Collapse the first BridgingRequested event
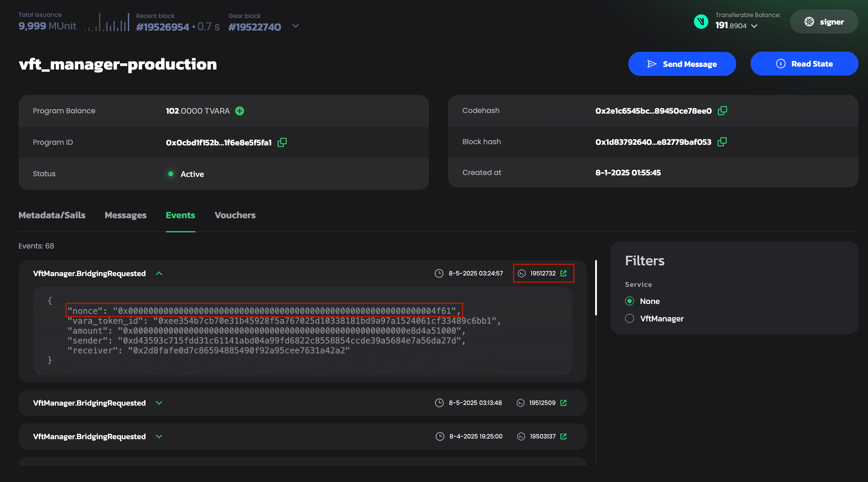 pyautogui.click(x=159, y=274)
